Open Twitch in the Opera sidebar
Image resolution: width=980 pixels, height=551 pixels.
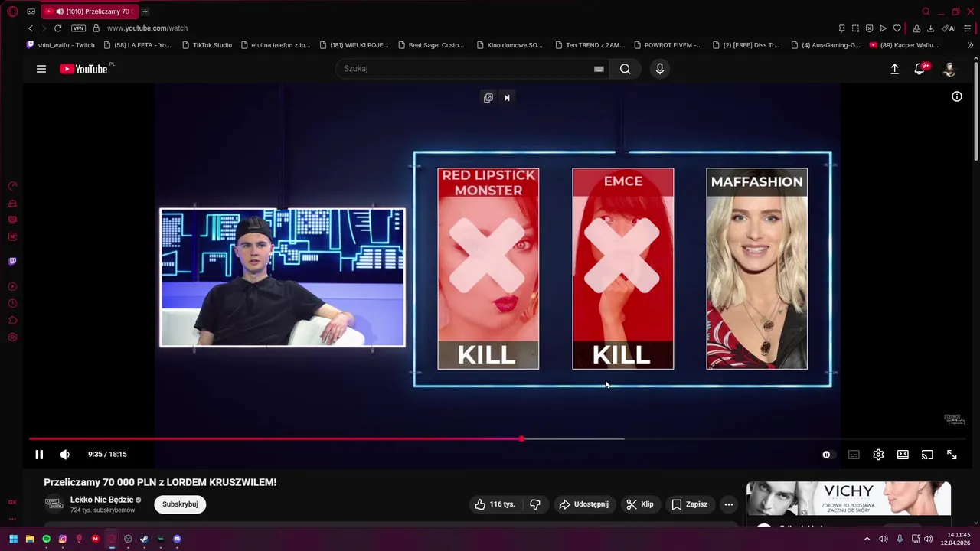pos(12,261)
